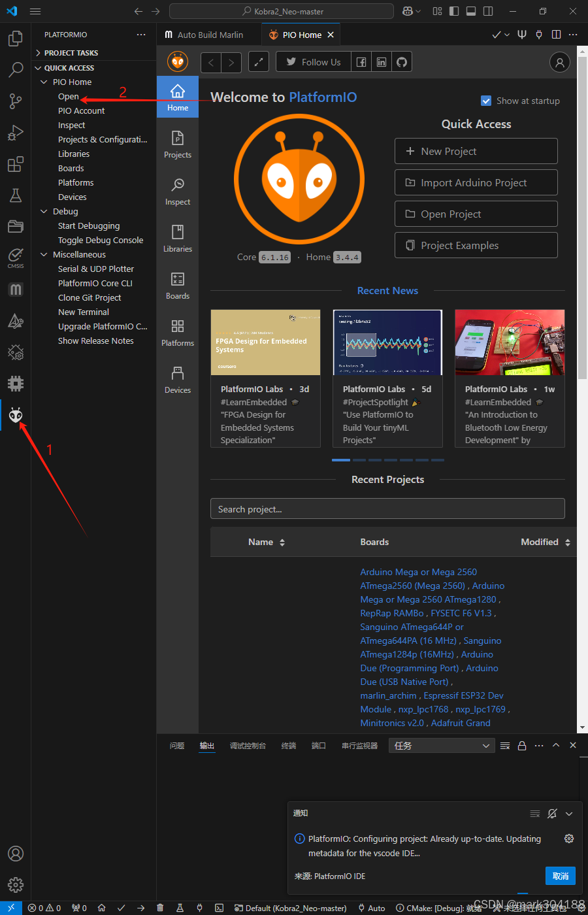The image size is (588, 915).
Task: Select the PIO Home tab
Action: pyautogui.click(x=302, y=35)
